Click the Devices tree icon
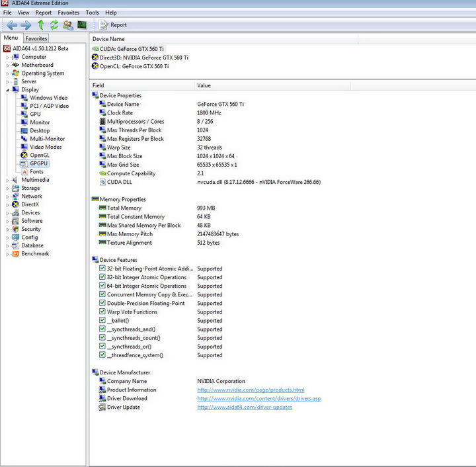The width and height of the screenshot is (476, 467). click(x=15, y=213)
